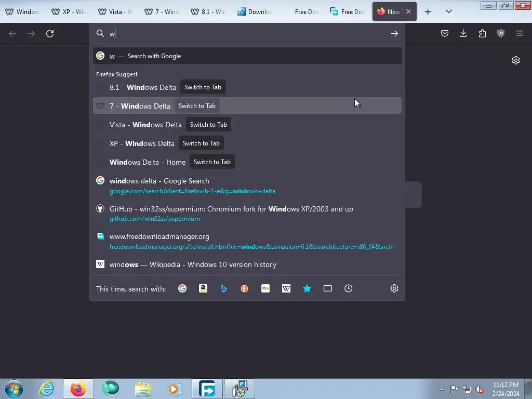Click the reload page icon
532x399 pixels.
click(x=50, y=34)
